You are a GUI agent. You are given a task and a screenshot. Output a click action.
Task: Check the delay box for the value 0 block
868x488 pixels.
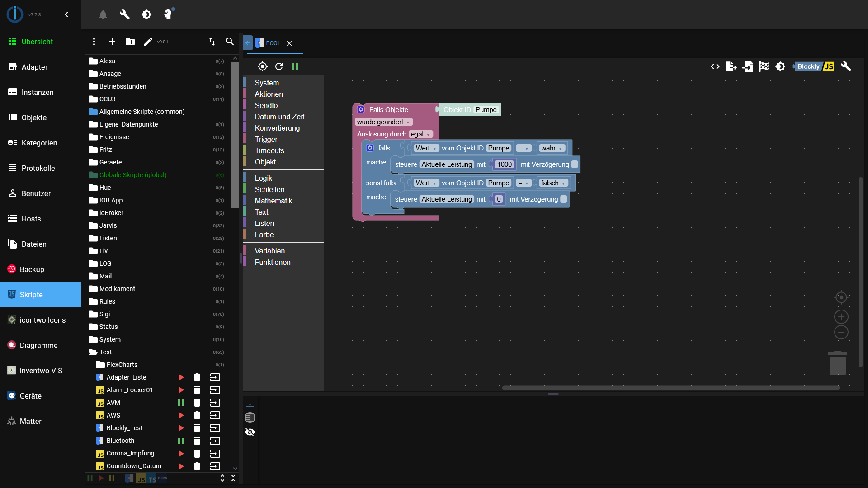[564, 199]
